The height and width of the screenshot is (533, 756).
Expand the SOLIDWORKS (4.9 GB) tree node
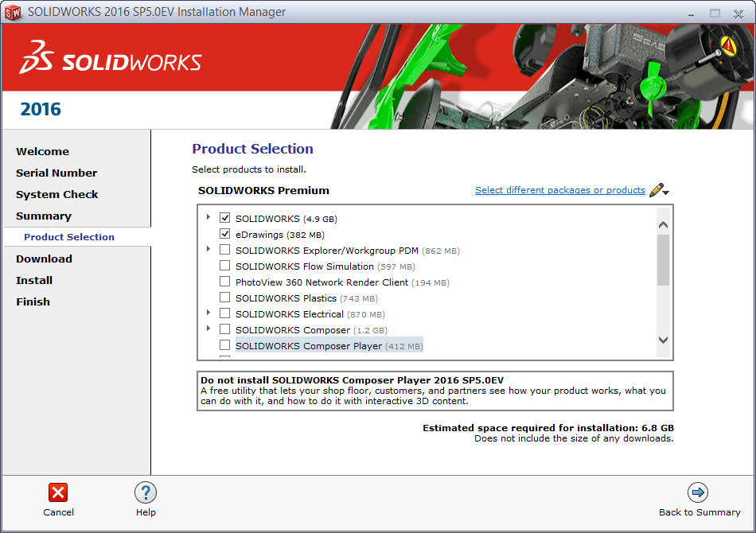pyautogui.click(x=208, y=217)
